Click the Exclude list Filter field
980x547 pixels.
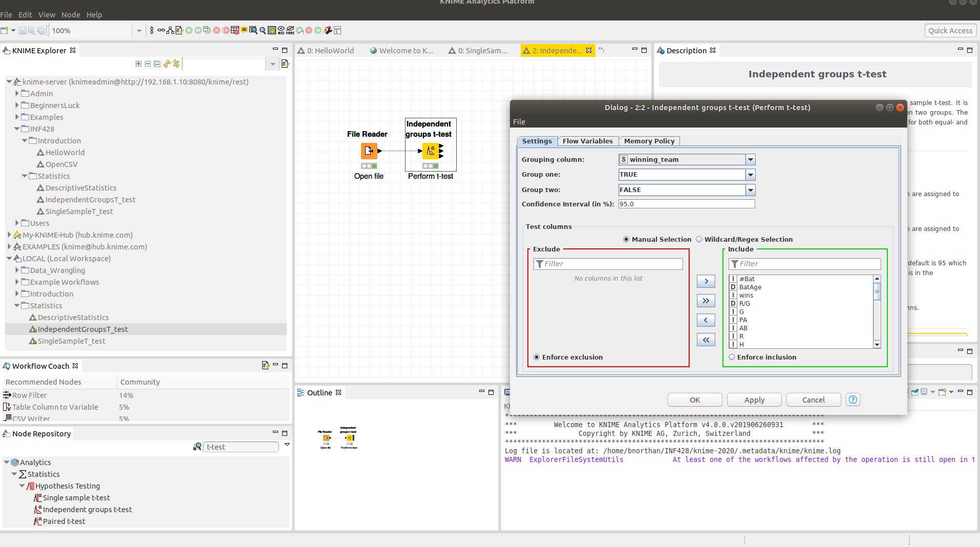click(x=608, y=264)
